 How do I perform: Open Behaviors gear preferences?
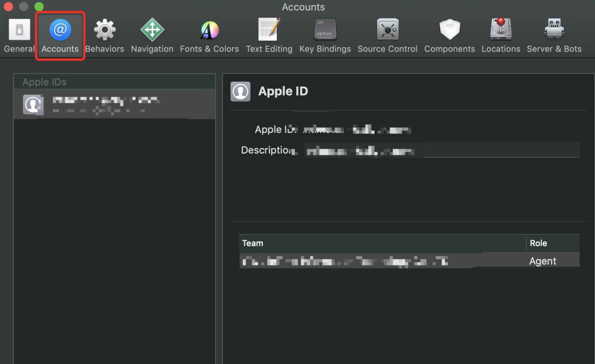(105, 36)
